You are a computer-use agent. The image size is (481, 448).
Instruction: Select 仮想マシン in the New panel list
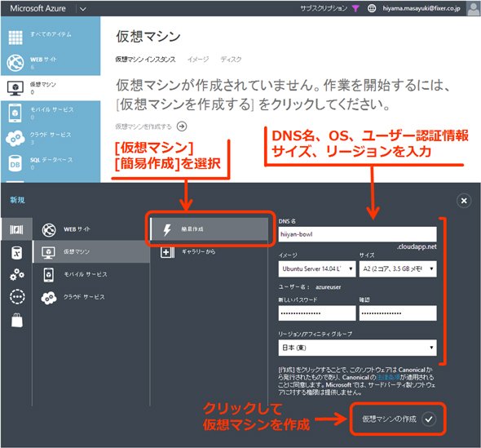91,252
